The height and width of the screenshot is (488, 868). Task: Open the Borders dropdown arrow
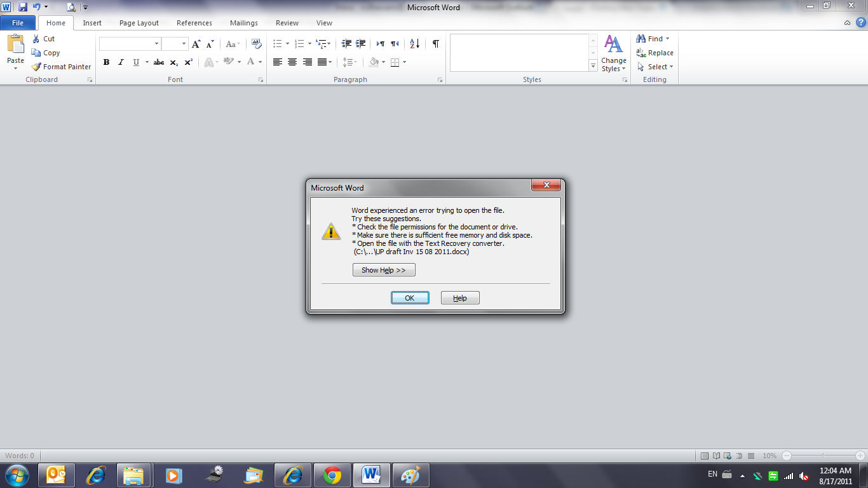(x=404, y=62)
